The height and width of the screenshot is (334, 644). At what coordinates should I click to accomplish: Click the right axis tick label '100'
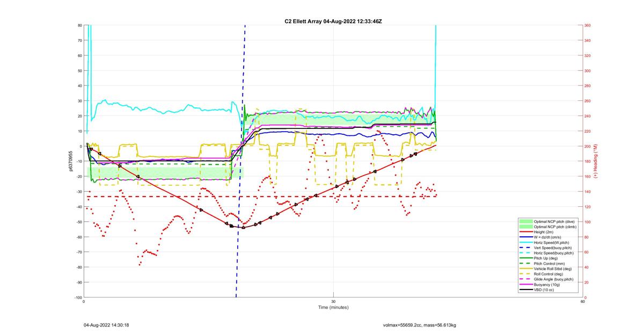point(588,222)
